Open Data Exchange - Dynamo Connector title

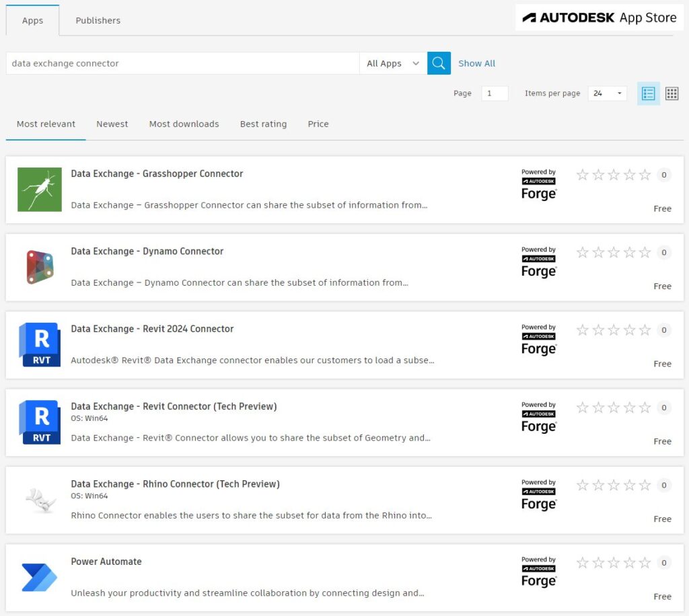[147, 251]
